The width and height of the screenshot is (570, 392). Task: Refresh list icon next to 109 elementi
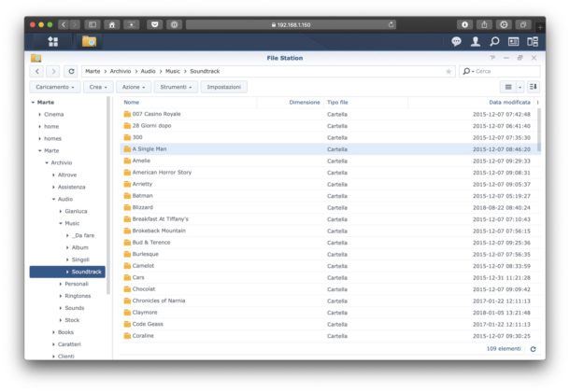[533, 349]
